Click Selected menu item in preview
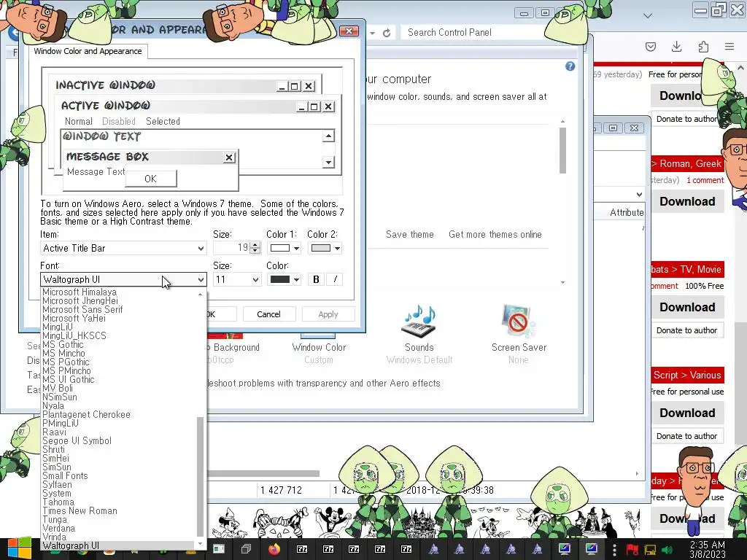The width and height of the screenshot is (747, 560). pos(163,122)
